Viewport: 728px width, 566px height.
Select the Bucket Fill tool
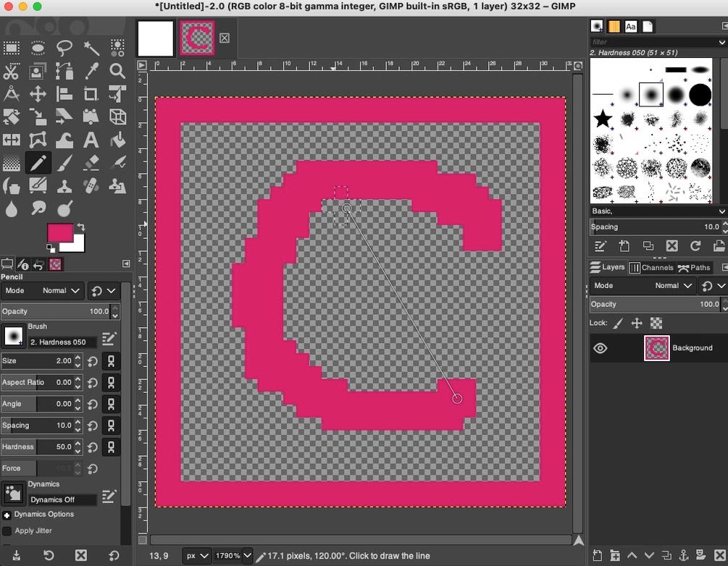(117, 138)
